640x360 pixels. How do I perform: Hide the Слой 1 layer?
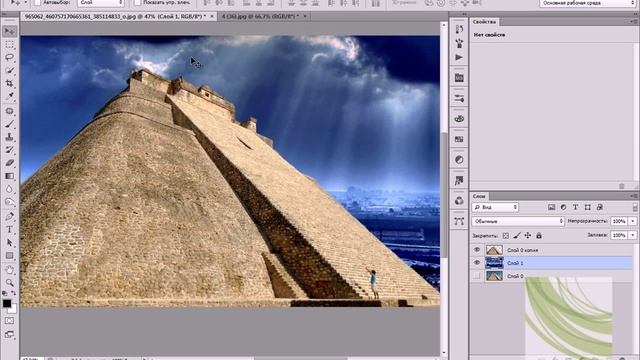click(477, 263)
